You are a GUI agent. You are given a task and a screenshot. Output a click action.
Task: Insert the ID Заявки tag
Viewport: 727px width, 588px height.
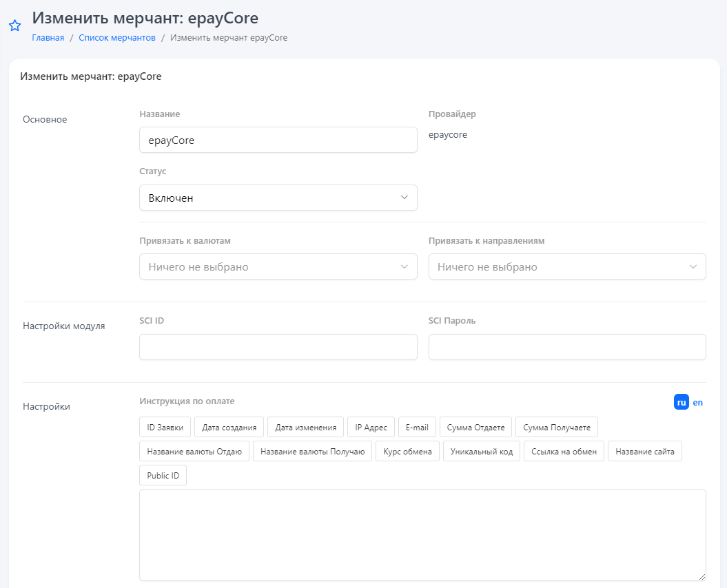point(165,428)
